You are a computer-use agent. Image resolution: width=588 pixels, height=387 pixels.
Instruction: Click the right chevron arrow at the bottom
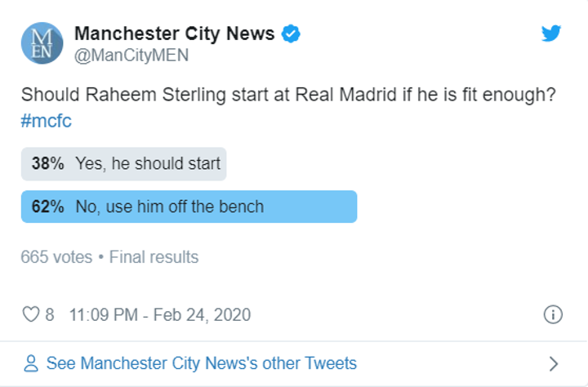[553, 363]
